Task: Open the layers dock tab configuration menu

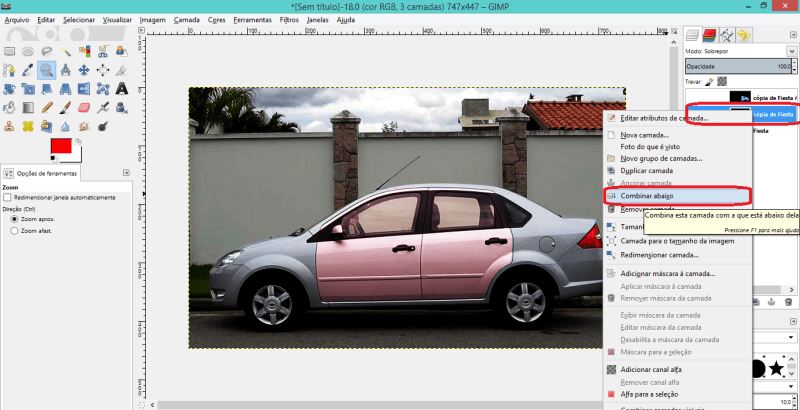Action: (x=793, y=34)
